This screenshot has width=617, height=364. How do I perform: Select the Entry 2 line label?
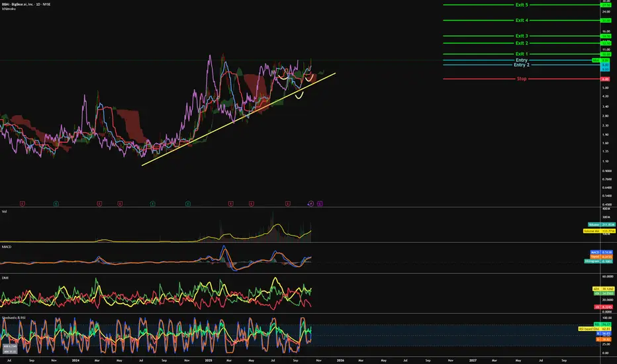522,65
